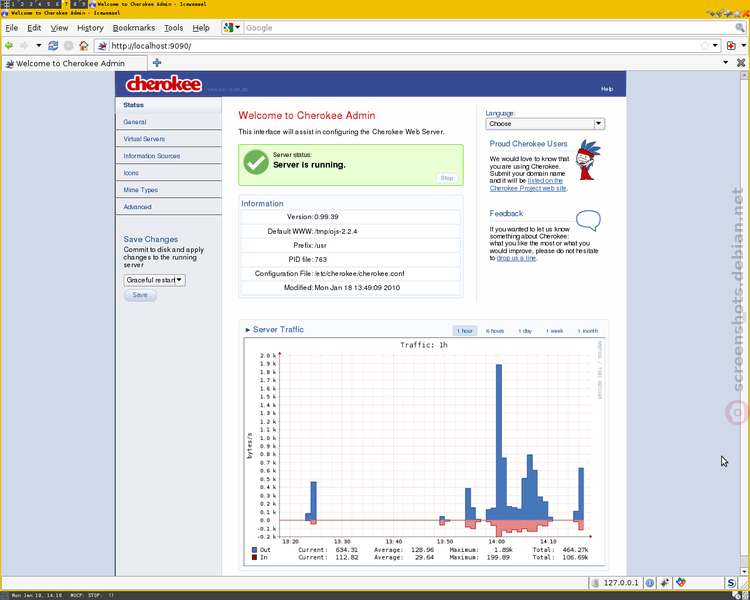The image size is (750, 600).
Task: Close the current tab with the X icon
Action: (x=741, y=63)
